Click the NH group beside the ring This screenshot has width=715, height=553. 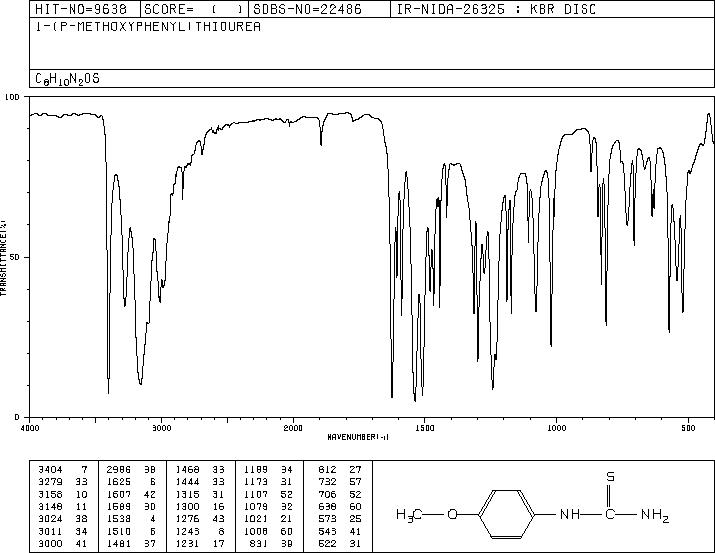pyautogui.click(x=570, y=515)
